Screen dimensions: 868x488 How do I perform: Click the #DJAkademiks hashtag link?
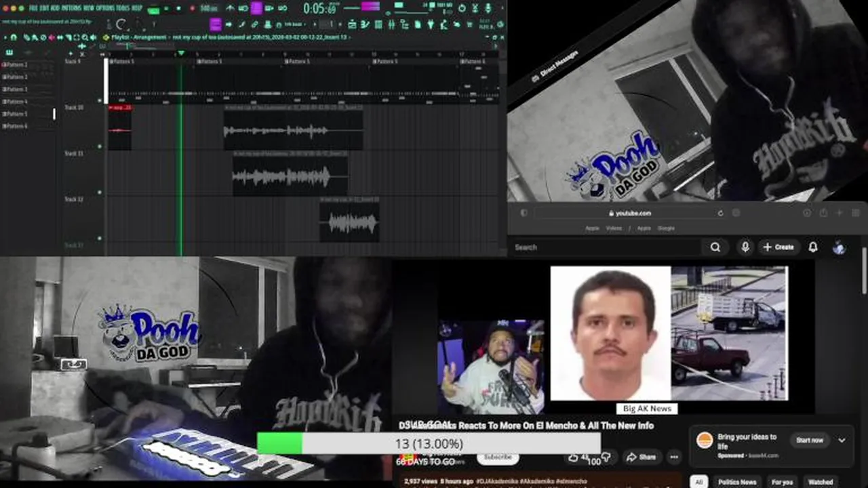(498, 481)
